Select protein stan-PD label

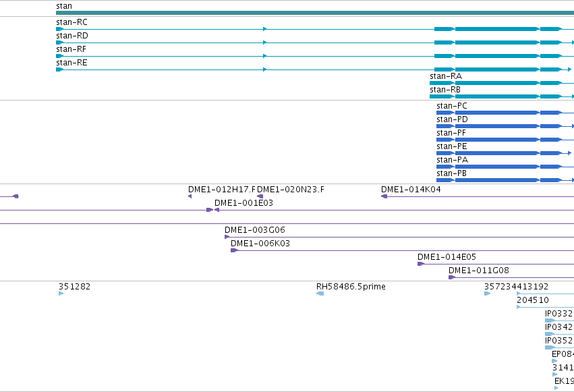(x=452, y=119)
